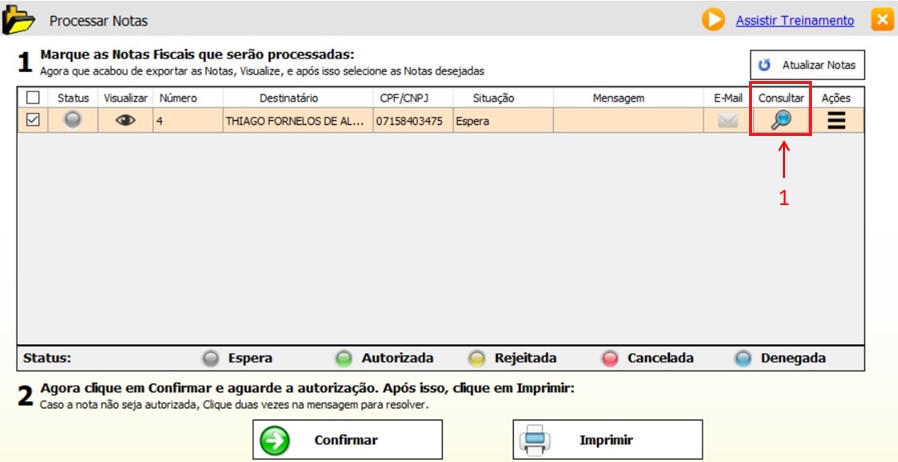Toggle the select-all checkbox in table header

click(33, 98)
